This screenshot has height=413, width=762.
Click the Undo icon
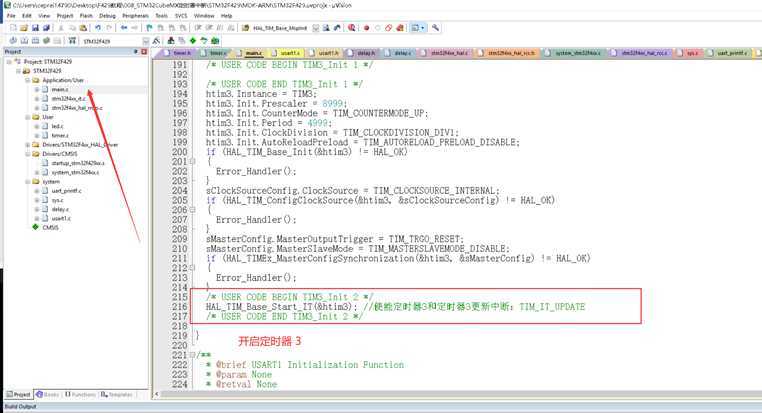[98, 28]
